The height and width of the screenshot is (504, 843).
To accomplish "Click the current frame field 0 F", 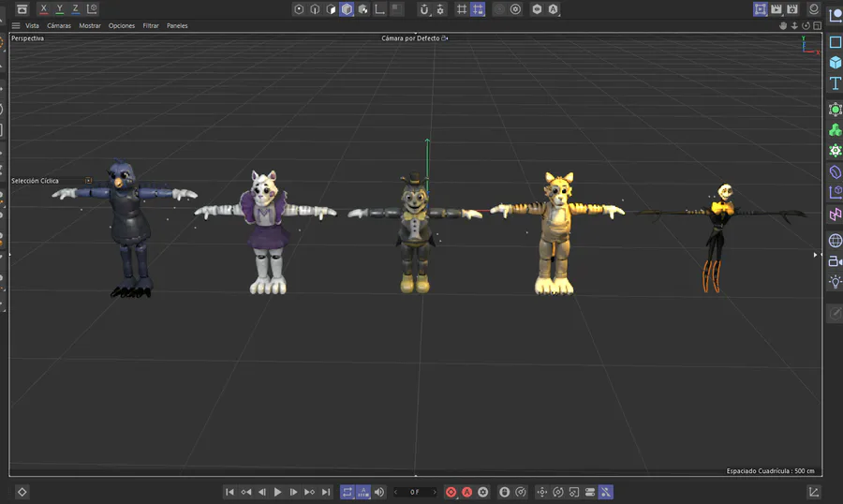I will coord(415,492).
